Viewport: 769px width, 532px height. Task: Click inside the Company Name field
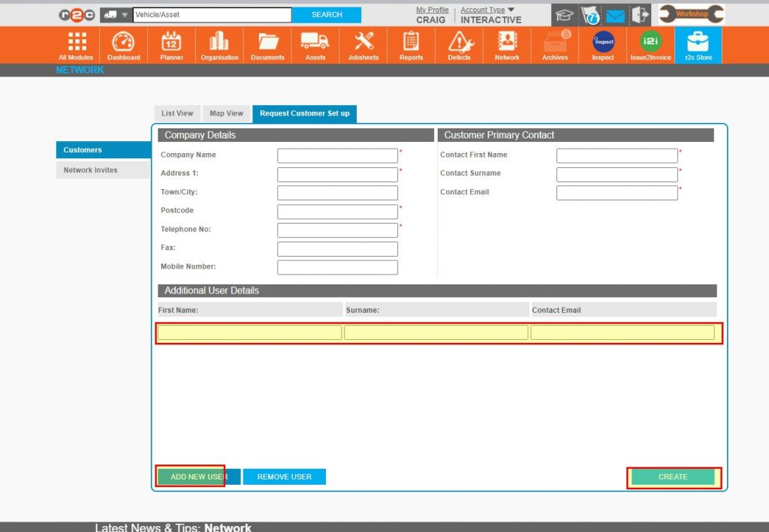click(x=337, y=155)
